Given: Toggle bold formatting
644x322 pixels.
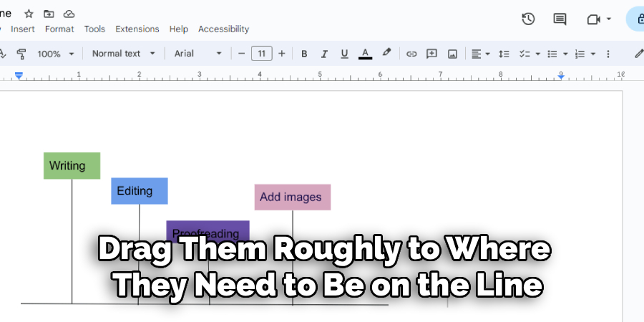Looking at the screenshot, I should pos(304,54).
